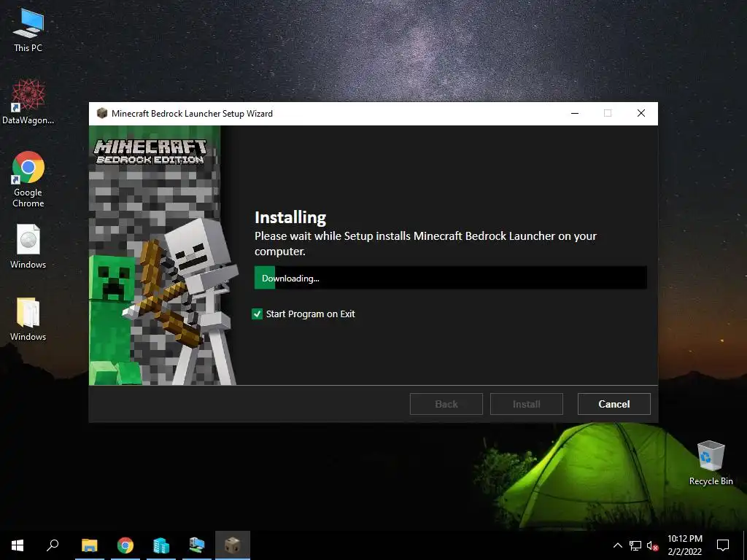747x560 pixels.
Task: Click the taskbar search magnifier
Action: coord(53,545)
